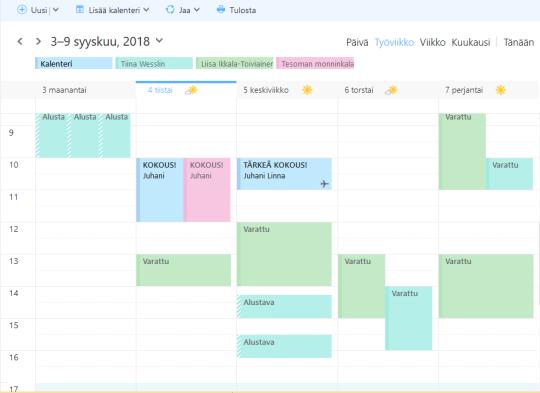Open the middle Alusta event on Monday
Screen dimensions: 540x393
coord(83,135)
